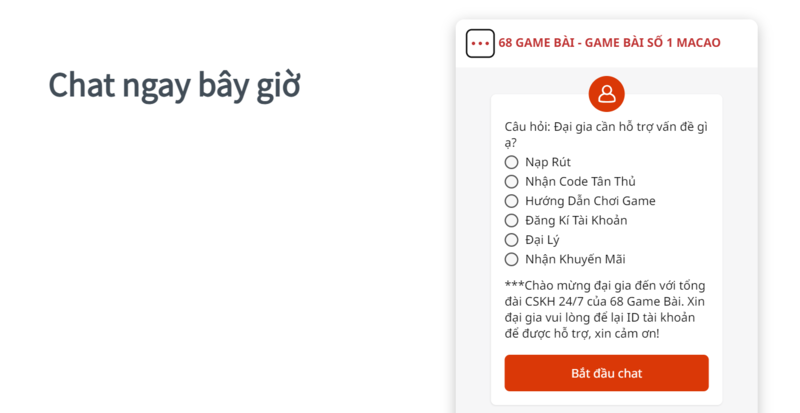Click the 'Đại Lý' label text
The height and width of the screenshot is (413, 800).
click(542, 240)
